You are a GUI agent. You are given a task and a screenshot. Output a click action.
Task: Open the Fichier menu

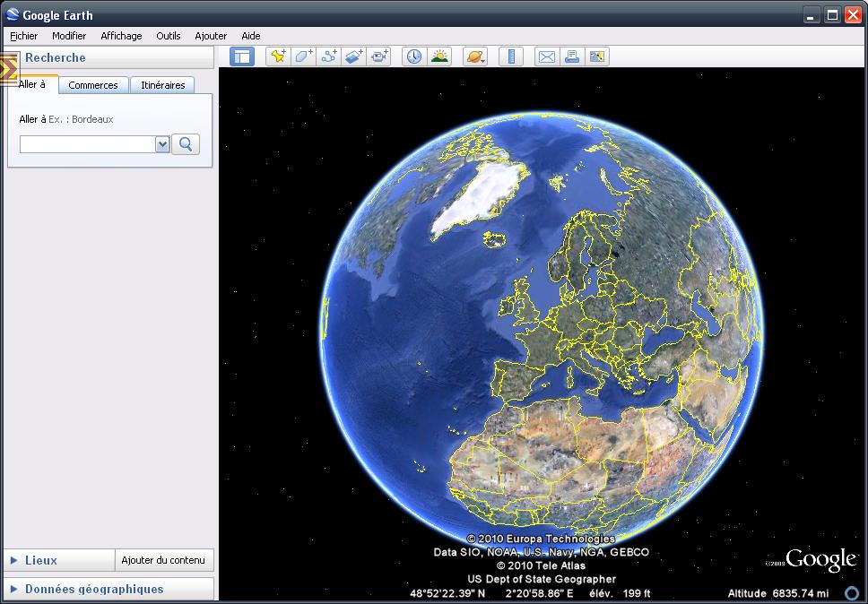[24, 36]
